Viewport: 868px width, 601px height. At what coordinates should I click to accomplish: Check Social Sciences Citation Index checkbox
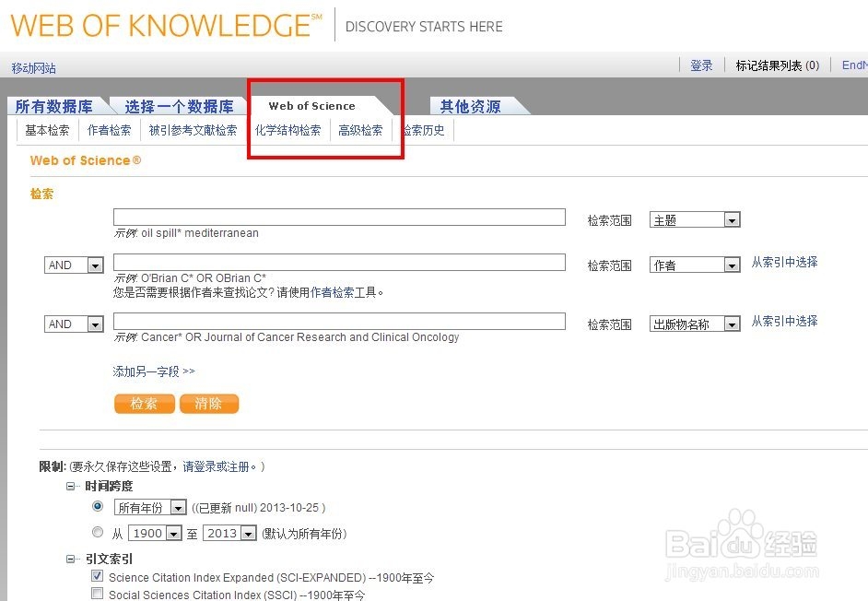(x=98, y=594)
